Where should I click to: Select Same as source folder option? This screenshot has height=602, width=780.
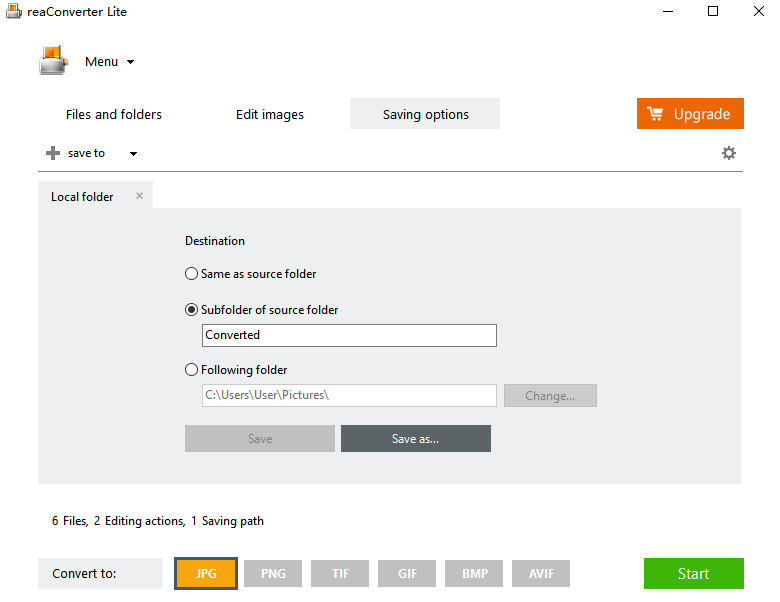point(192,274)
